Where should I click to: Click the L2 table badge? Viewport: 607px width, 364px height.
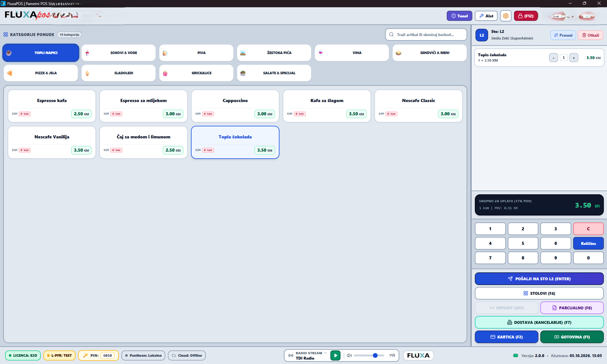click(x=482, y=35)
